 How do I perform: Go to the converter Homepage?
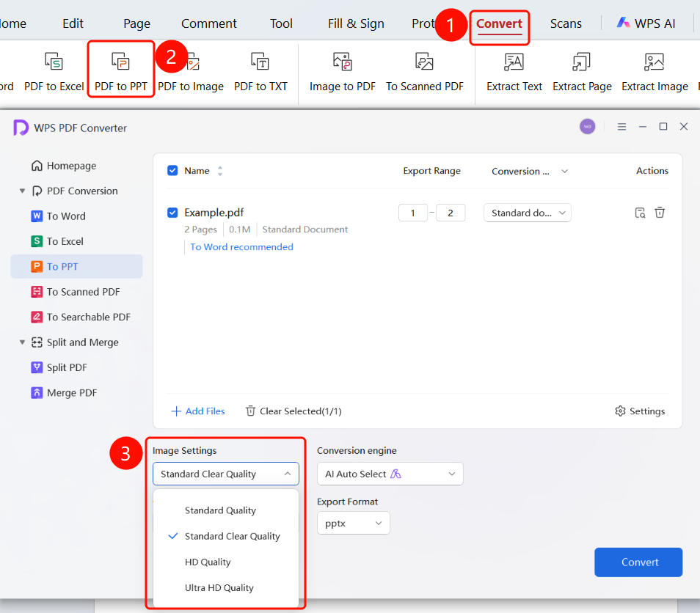(x=65, y=166)
